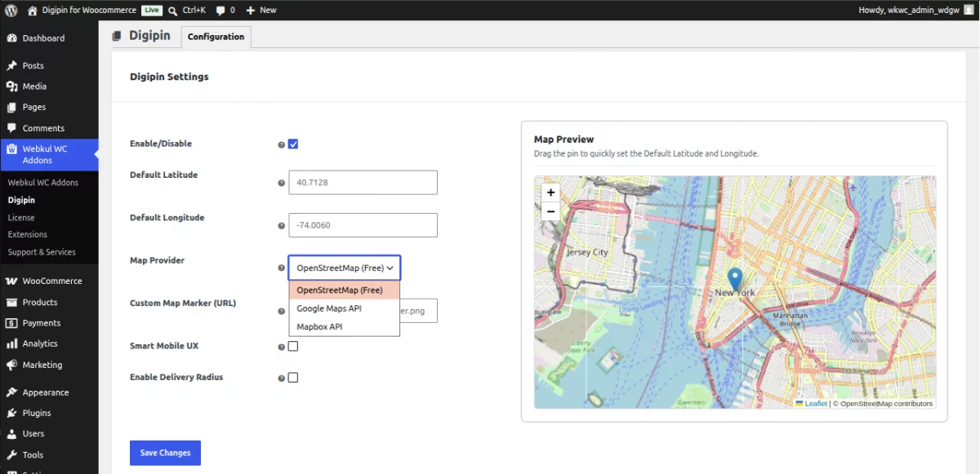Open the Digipin submenu item
The image size is (980, 474).
point(21,200)
